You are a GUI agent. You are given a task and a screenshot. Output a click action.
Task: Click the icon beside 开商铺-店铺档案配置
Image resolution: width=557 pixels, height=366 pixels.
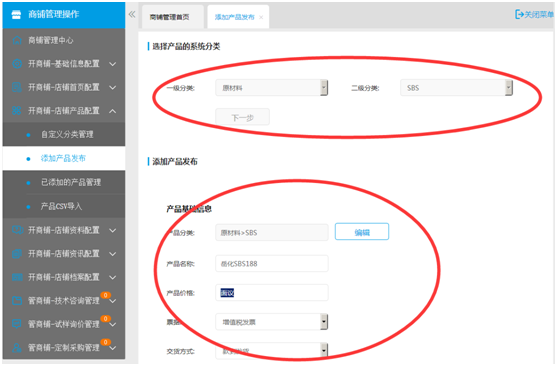[17, 277]
